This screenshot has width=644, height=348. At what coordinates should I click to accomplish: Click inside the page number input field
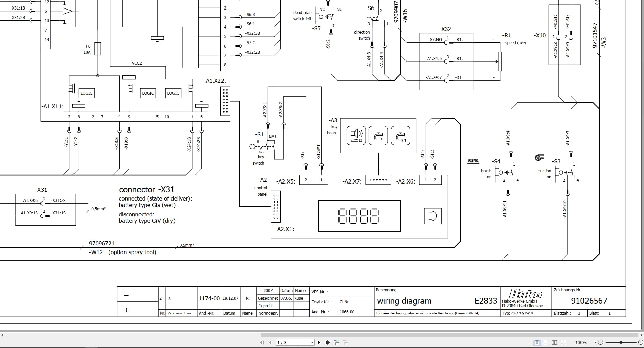pyautogui.click(x=291, y=343)
